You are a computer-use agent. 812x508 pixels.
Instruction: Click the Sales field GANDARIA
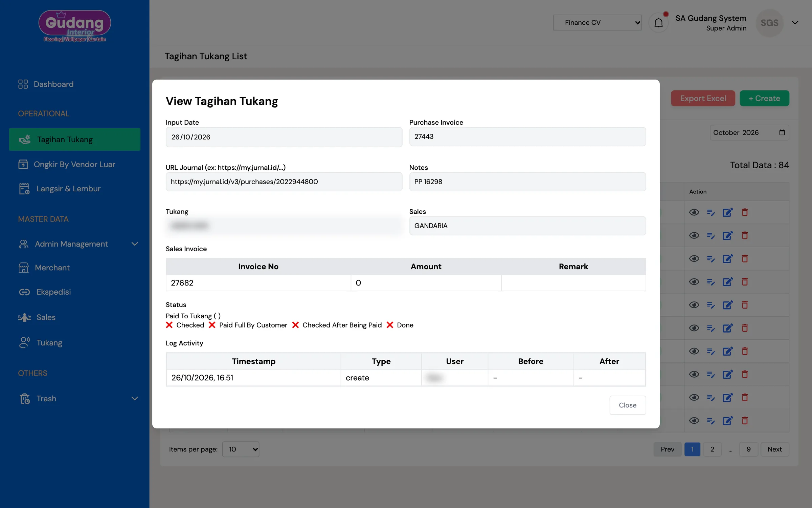[527, 226]
